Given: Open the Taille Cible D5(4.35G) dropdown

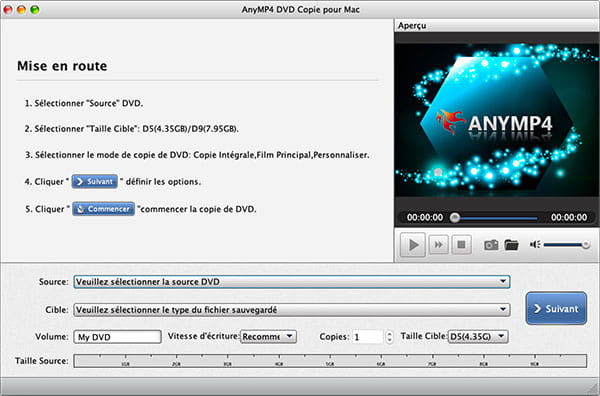Looking at the screenshot, I should click(478, 337).
